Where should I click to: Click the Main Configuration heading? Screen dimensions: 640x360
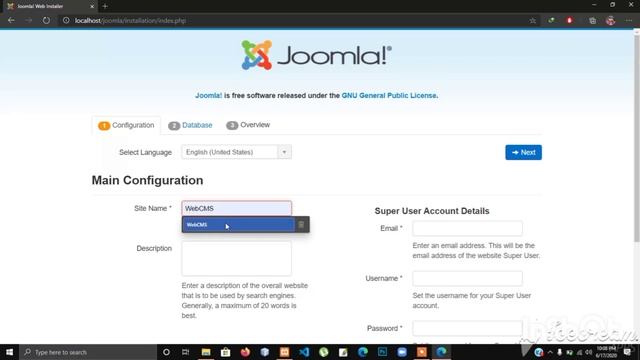click(x=147, y=180)
